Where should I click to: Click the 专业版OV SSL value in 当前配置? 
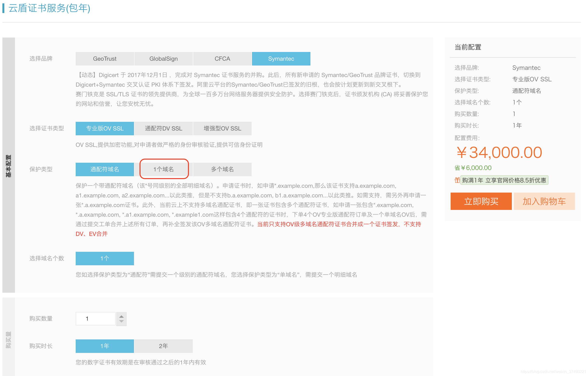(532, 79)
